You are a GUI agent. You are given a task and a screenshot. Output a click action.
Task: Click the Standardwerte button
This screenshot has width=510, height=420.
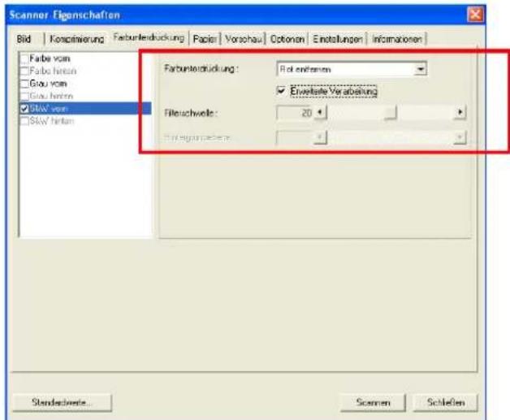(62, 403)
